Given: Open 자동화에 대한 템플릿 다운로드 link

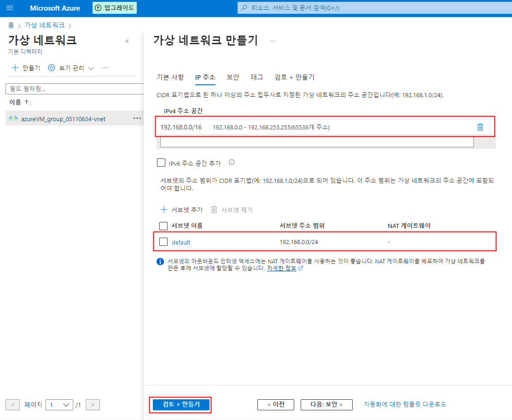Looking at the screenshot, I should (x=405, y=404).
